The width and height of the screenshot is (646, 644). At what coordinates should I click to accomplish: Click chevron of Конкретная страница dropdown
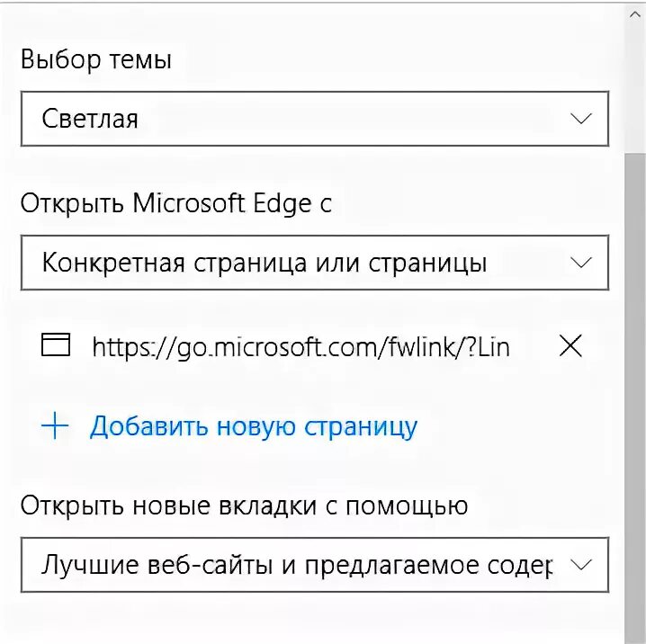point(581,264)
